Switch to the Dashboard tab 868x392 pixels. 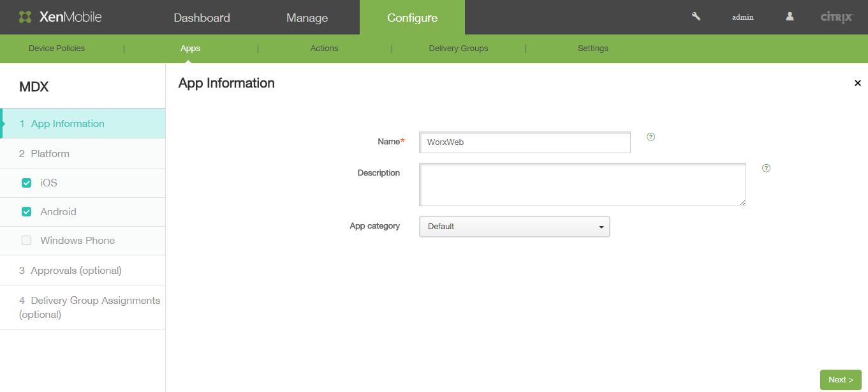[202, 18]
